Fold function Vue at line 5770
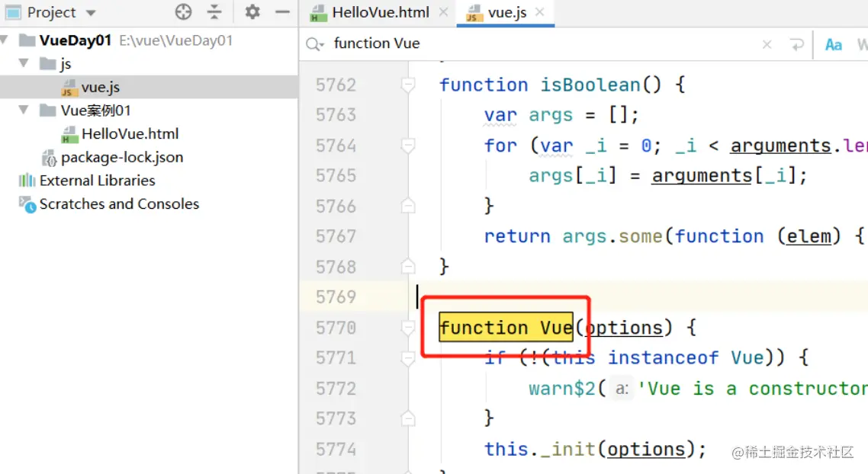The width and height of the screenshot is (868, 474). pyautogui.click(x=408, y=328)
